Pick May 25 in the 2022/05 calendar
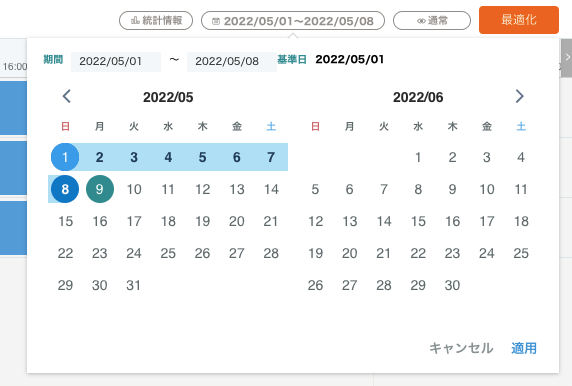Image resolution: width=572 pixels, height=386 pixels. 168,253
